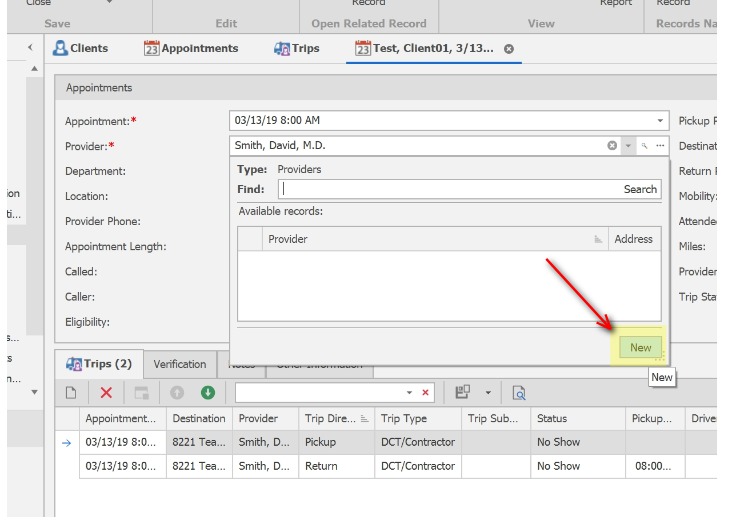Click the 08:00... pickup time cell

point(655,466)
